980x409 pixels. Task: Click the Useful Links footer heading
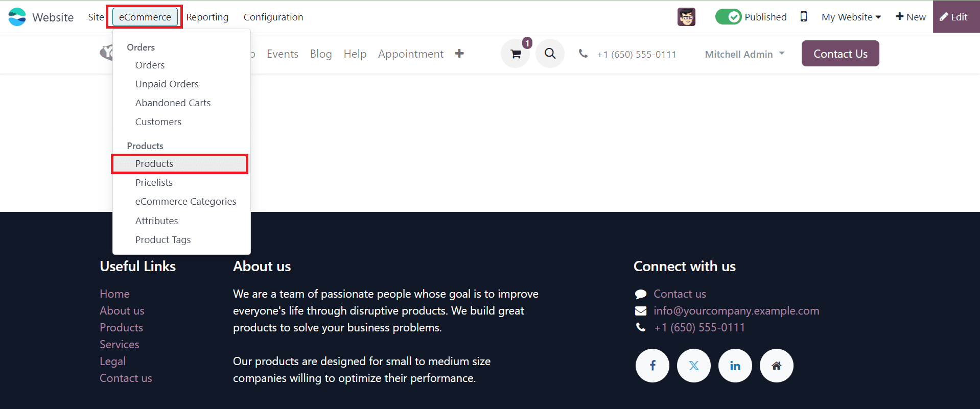point(137,267)
